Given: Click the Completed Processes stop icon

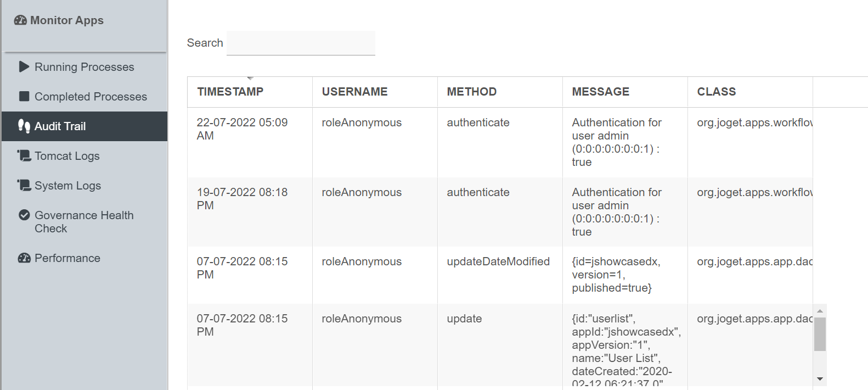Looking at the screenshot, I should (24, 97).
